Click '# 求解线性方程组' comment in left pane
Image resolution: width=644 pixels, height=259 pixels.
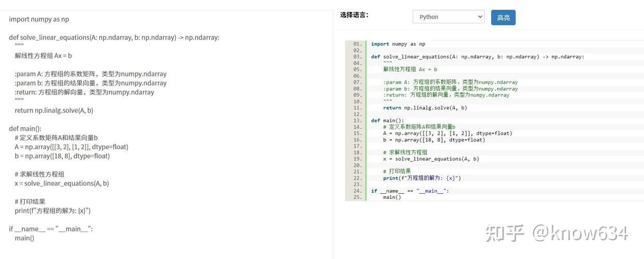click(x=40, y=174)
